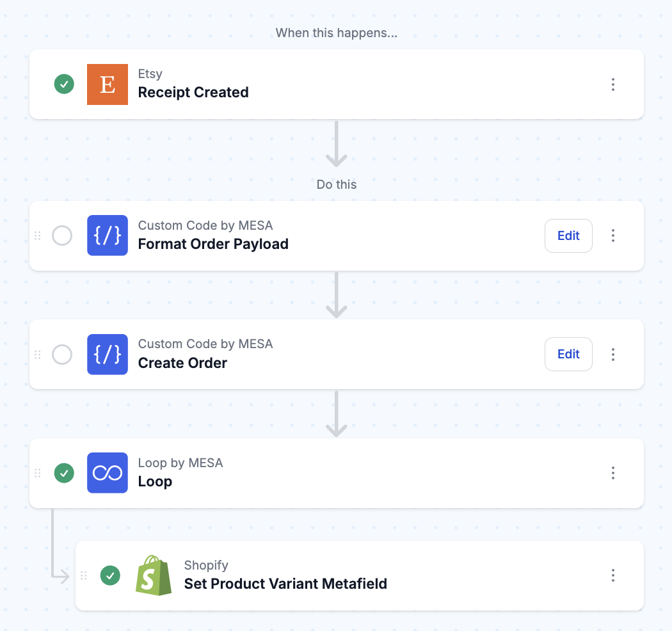Toggle the status circle on Create Order
Viewport: 672px width, 631px height.
(x=62, y=355)
